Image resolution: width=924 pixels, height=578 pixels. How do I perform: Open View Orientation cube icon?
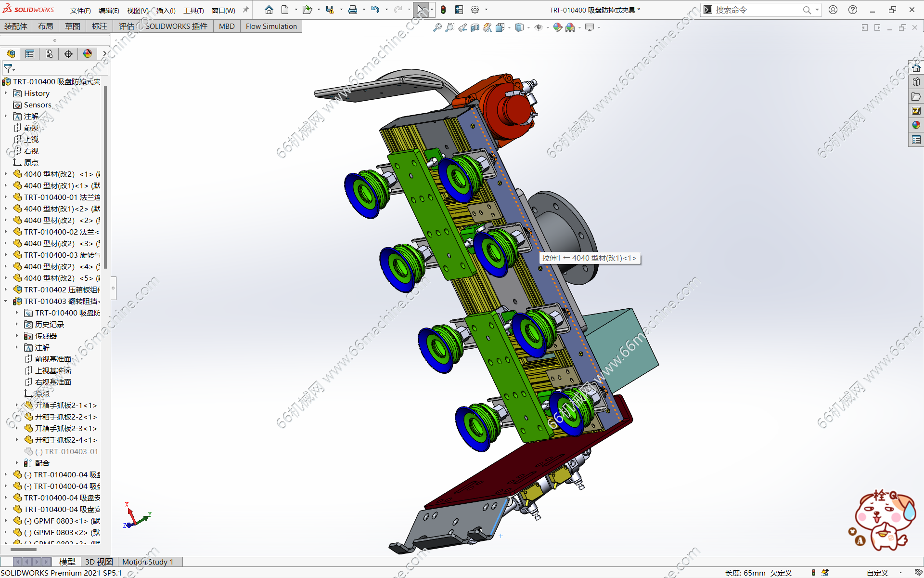tap(500, 27)
